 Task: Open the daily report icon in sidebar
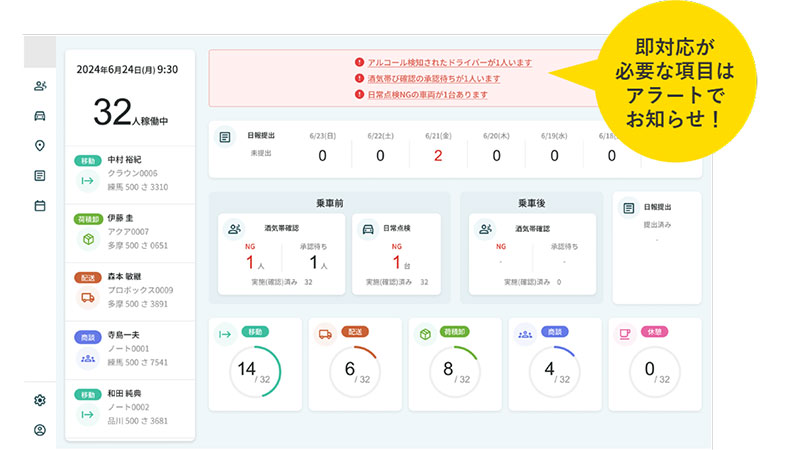40,176
